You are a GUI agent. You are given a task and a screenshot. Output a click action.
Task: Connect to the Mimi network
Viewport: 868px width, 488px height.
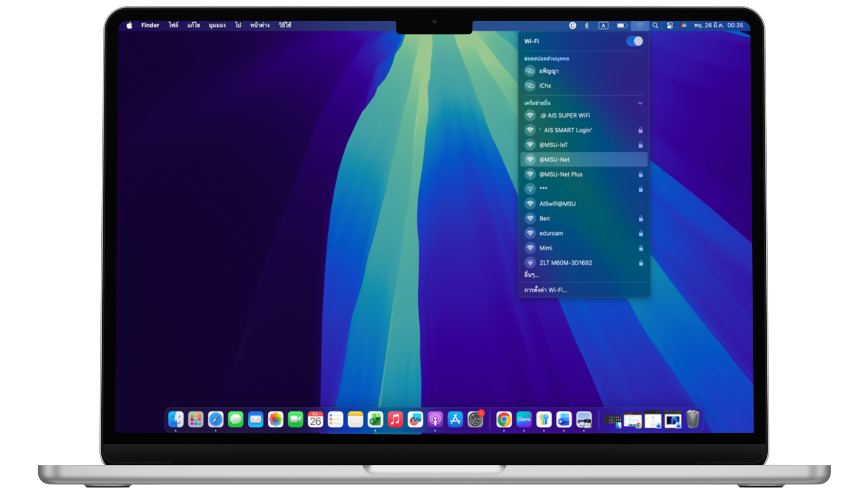click(584, 248)
